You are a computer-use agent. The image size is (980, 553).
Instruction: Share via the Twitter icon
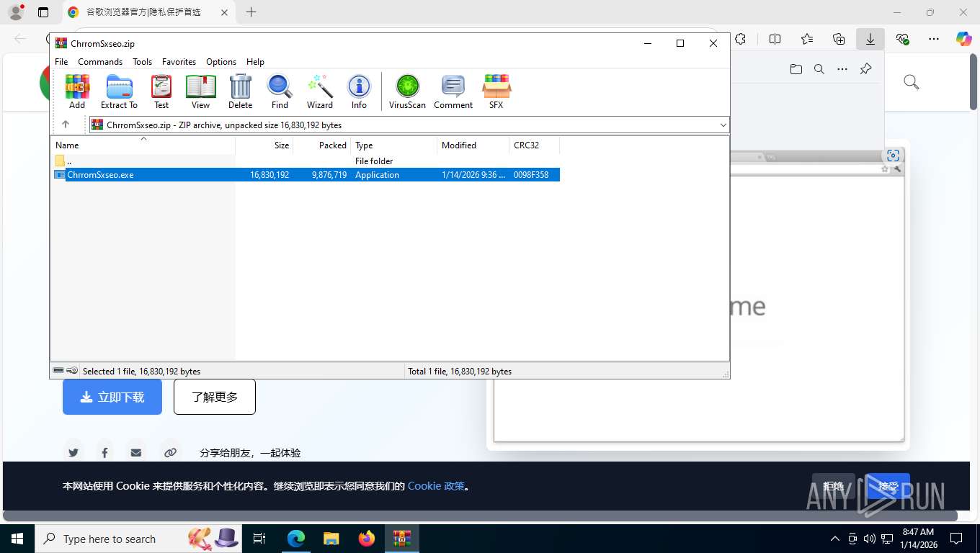pyautogui.click(x=73, y=453)
